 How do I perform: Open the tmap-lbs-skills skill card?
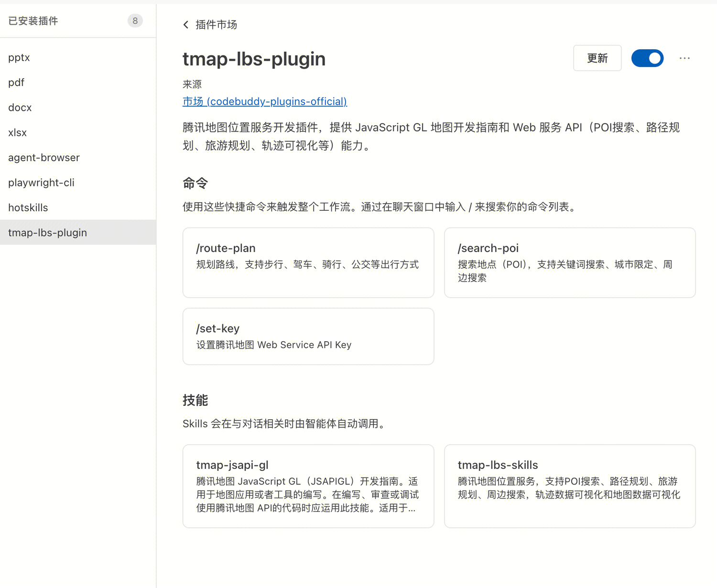[x=569, y=486]
